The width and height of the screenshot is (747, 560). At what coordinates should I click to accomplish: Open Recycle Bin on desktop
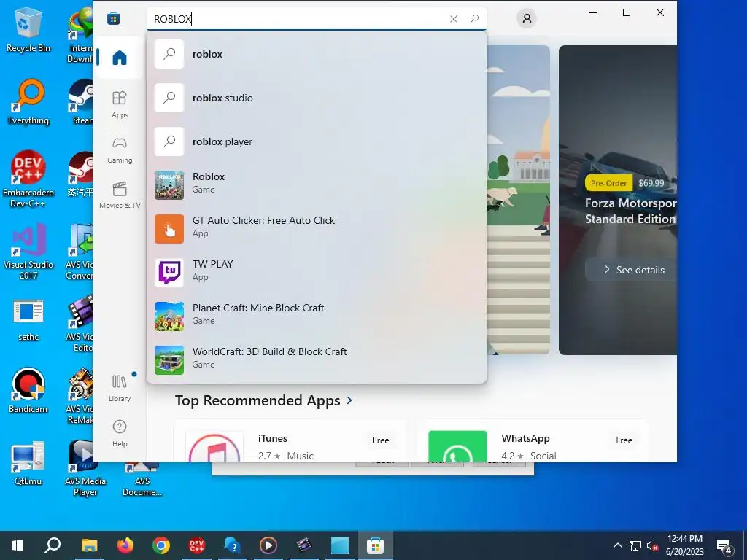point(28,30)
